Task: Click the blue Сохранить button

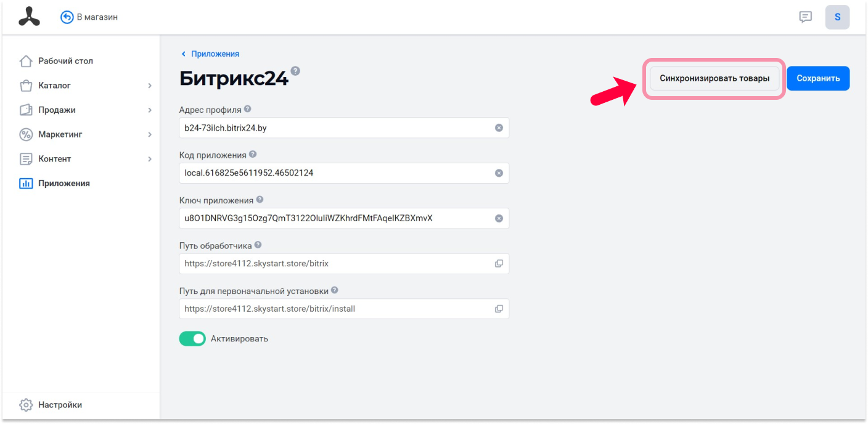Action: (x=818, y=78)
